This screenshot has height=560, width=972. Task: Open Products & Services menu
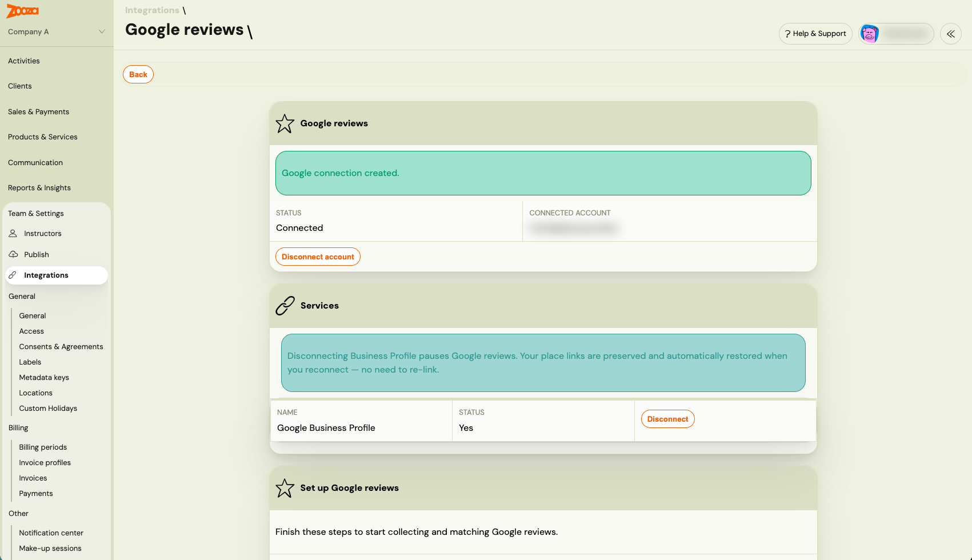(x=43, y=137)
